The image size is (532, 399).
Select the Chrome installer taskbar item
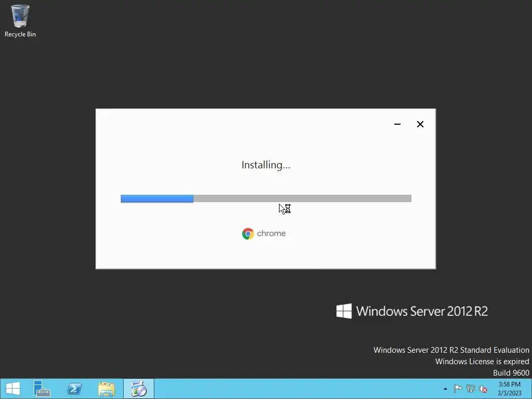(138, 389)
